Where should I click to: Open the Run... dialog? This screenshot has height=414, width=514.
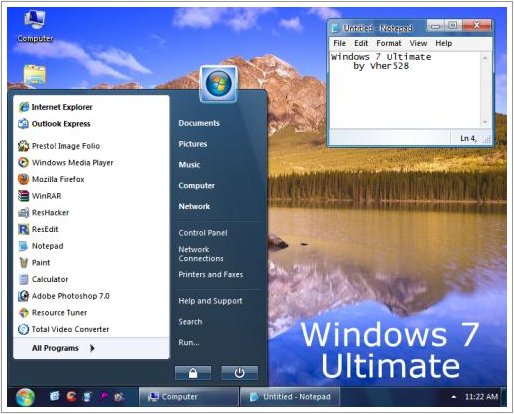click(x=189, y=343)
